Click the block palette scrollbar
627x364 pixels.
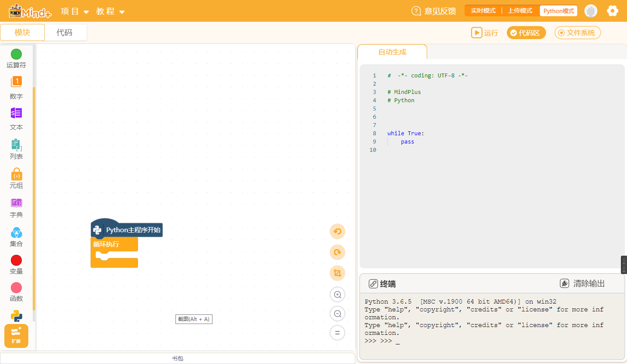click(34, 198)
